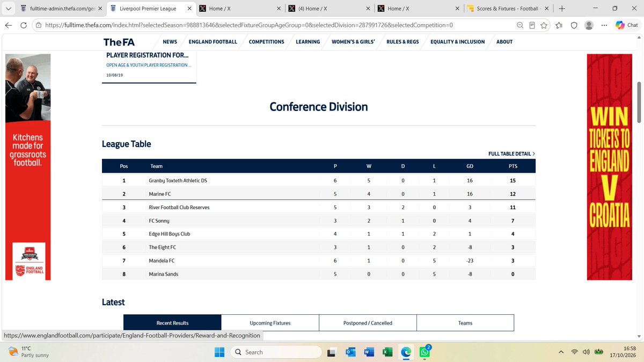Open the NEWS menu item
The image size is (644, 362).
click(170, 42)
